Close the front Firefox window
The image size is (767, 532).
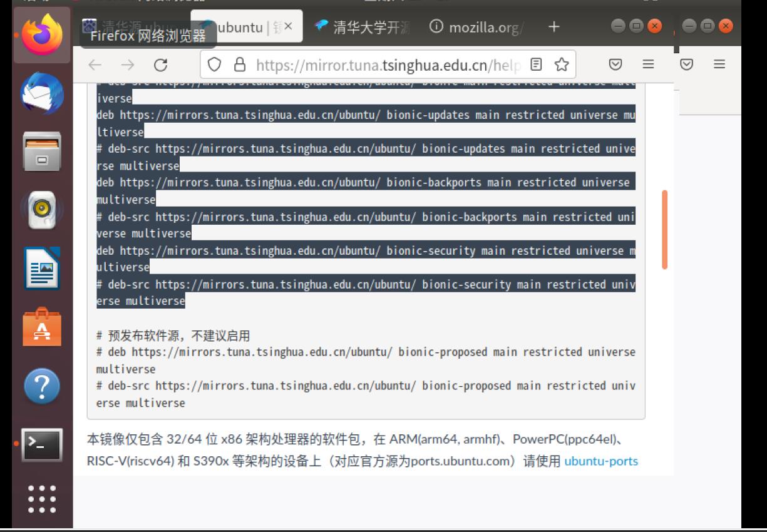(x=654, y=26)
